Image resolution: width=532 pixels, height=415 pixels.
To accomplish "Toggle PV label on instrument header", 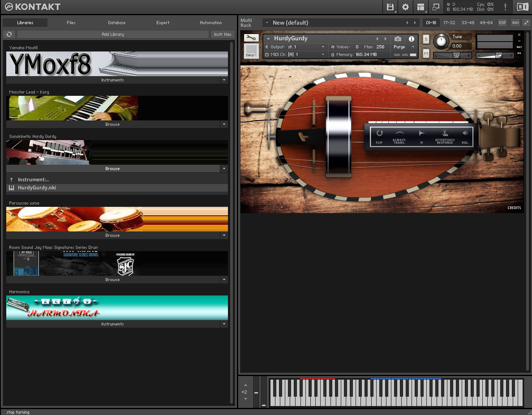I will (x=519, y=53).
